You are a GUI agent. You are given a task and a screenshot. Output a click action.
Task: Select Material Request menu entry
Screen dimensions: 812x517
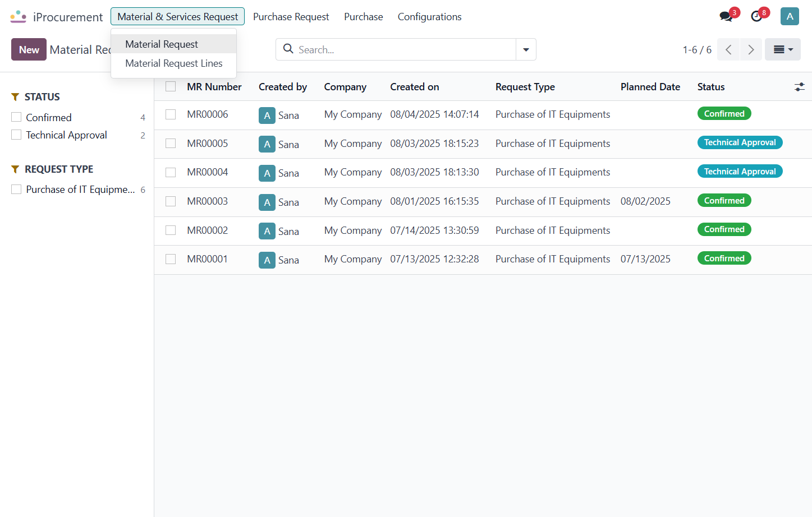pos(173,44)
